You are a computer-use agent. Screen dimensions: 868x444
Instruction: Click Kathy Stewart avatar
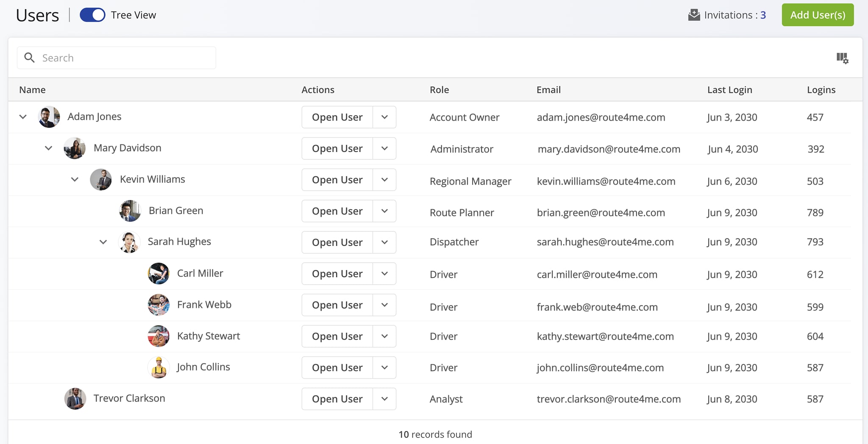click(159, 336)
